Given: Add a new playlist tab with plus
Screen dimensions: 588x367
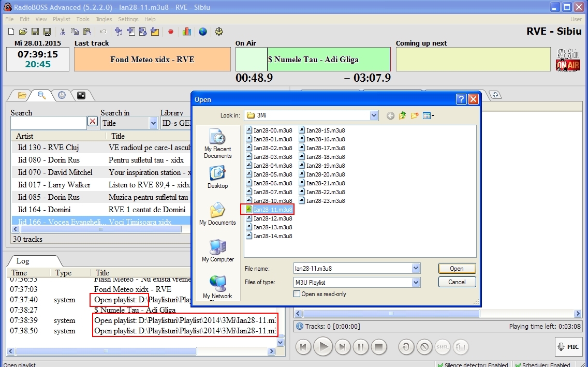Looking at the screenshot, I should click(x=495, y=95).
